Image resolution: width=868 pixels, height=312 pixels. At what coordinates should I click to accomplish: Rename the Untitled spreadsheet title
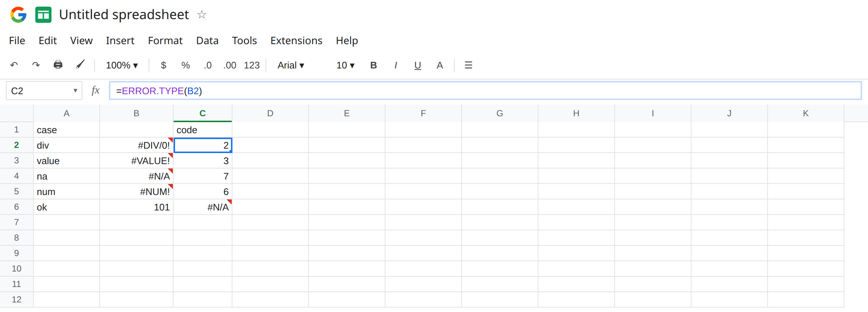coord(124,15)
